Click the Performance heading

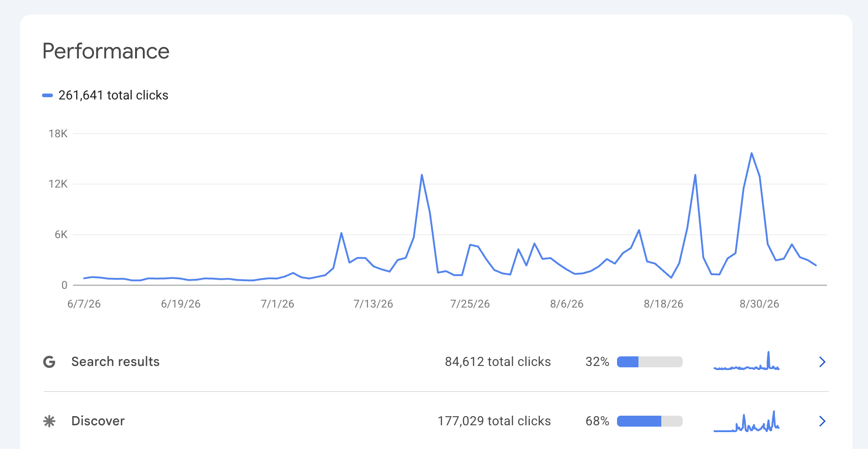(106, 51)
